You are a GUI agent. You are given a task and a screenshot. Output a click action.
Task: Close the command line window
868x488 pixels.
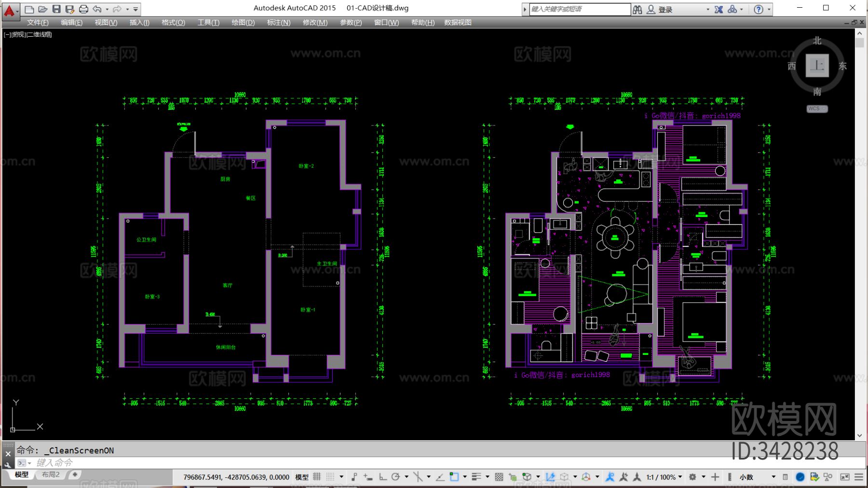coord(8,454)
